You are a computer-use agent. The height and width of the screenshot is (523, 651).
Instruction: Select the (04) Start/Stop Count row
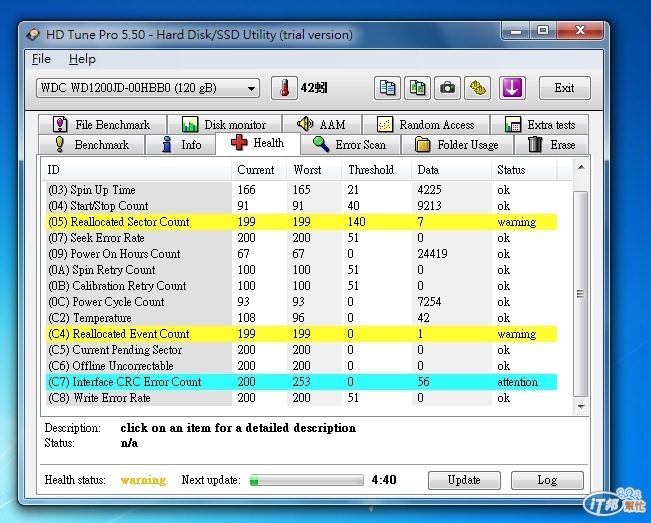(x=301, y=206)
